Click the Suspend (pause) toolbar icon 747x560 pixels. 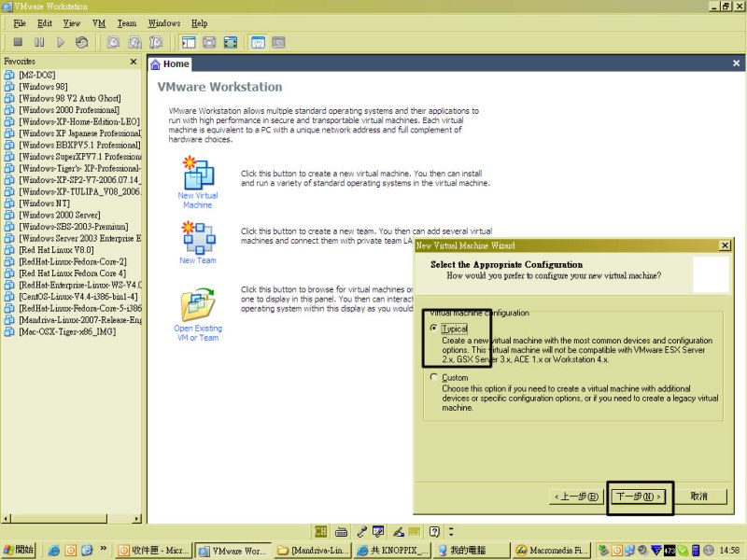(39, 42)
